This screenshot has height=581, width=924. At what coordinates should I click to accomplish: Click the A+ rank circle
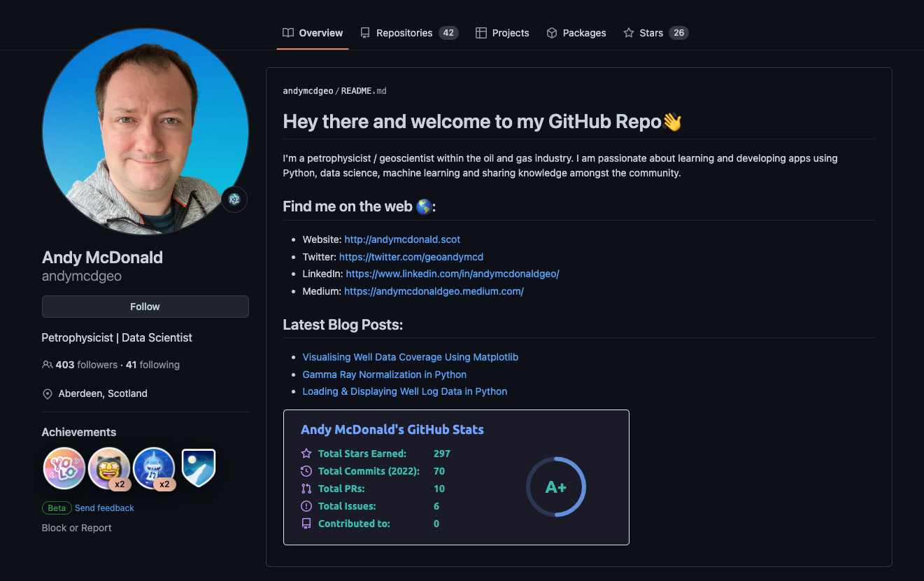point(556,487)
